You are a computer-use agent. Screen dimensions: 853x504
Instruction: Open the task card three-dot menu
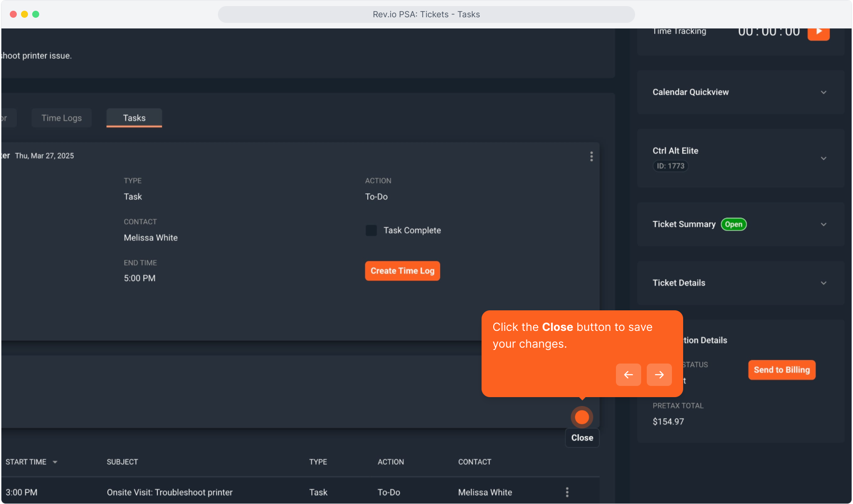point(591,156)
